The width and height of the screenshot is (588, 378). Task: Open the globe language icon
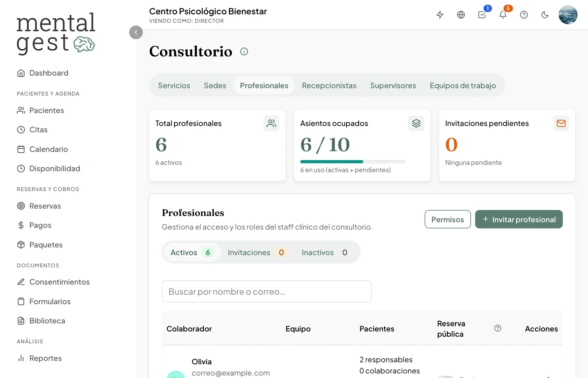(x=461, y=15)
